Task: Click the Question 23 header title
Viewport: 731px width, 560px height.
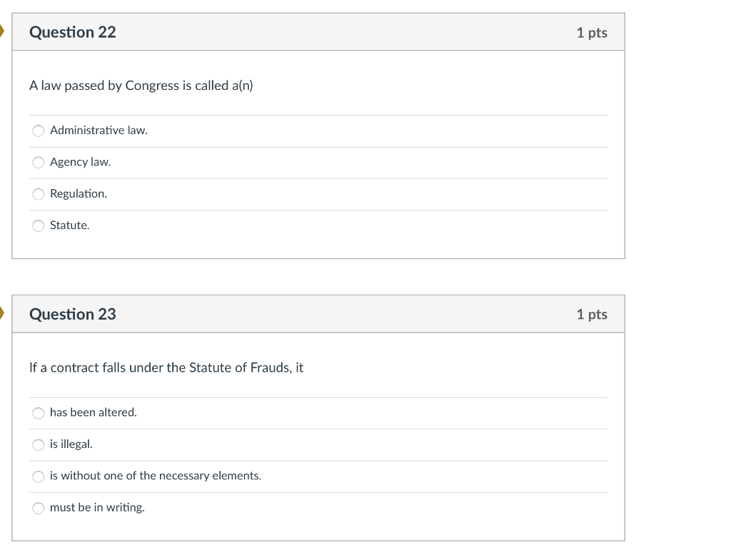Action: coord(72,314)
